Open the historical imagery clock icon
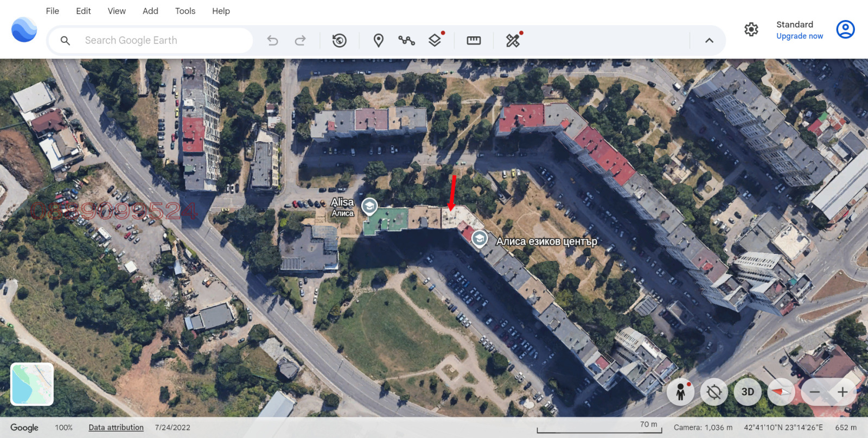 coord(339,40)
